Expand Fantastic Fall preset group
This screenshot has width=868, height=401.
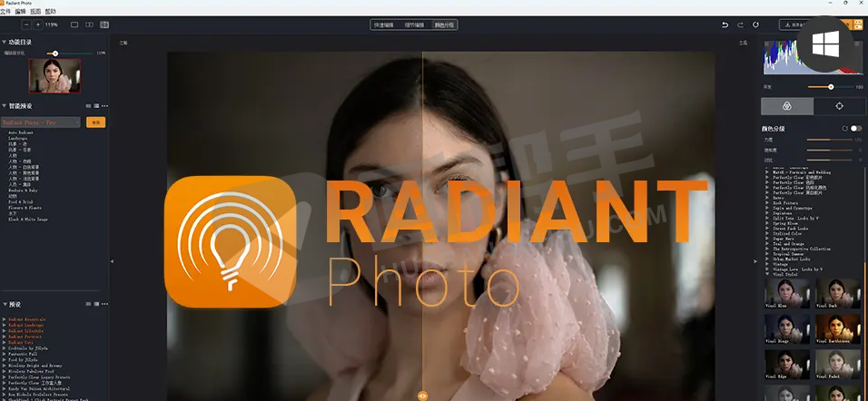(x=5, y=354)
